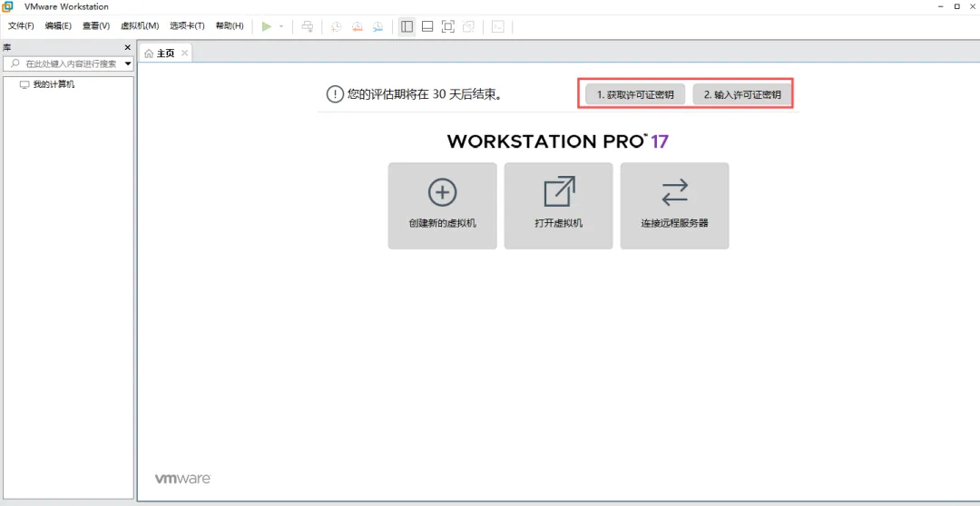The width and height of the screenshot is (980, 506).
Task: Toggle the thumbnail bar view icon
Action: point(427,26)
